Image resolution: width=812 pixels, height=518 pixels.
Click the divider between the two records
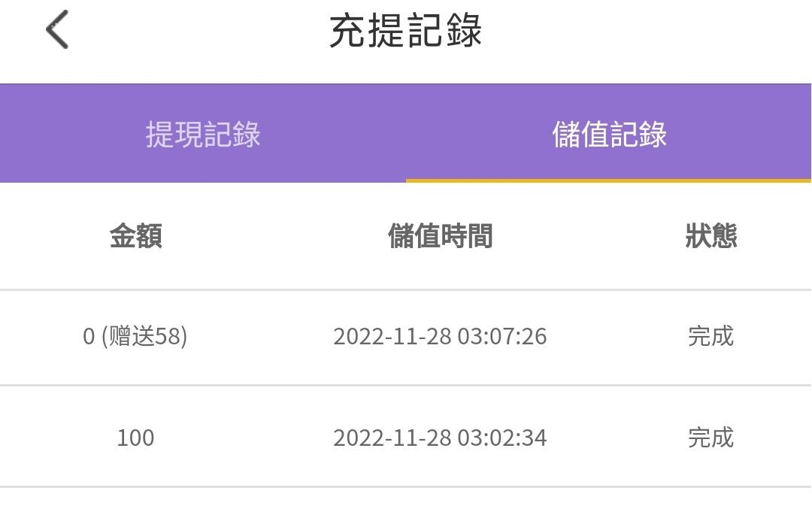pos(406,385)
